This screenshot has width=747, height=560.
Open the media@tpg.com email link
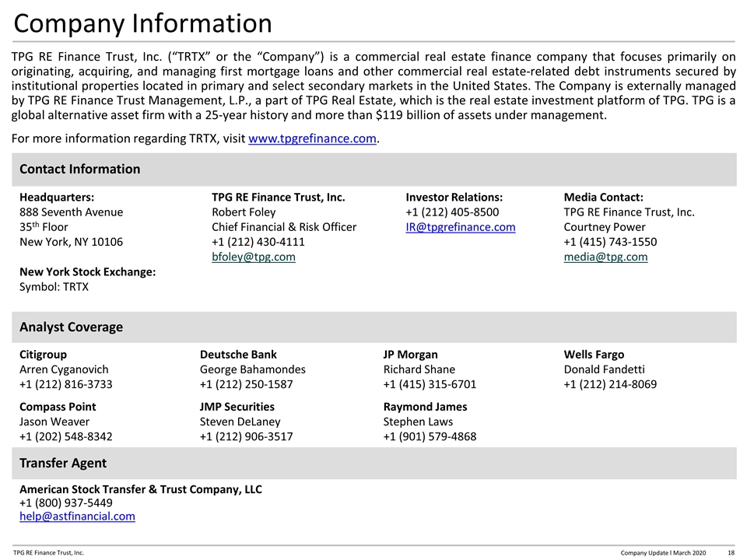pyautogui.click(x=605, y=257)
